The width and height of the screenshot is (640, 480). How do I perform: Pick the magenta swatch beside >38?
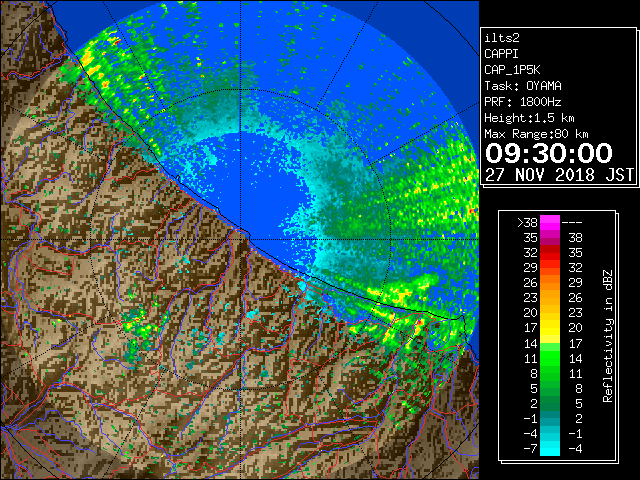550,223
